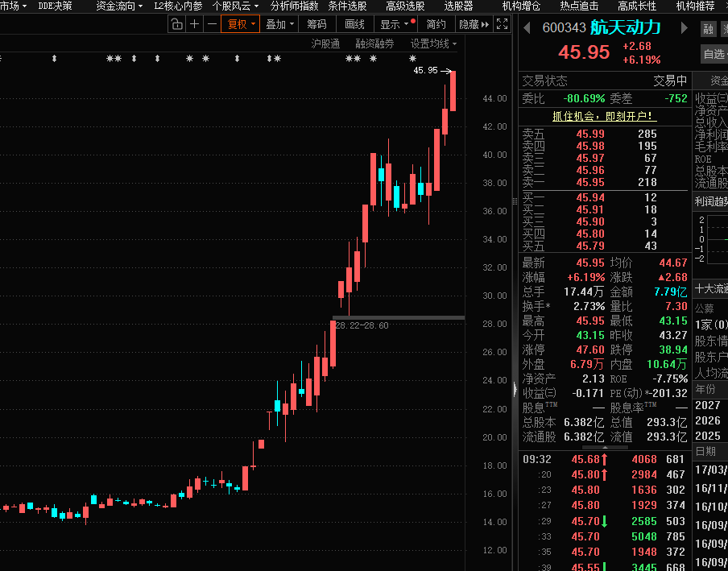Screen dimensions: 728x571
Task: Open the 设置均线 dropdown
Action: [433, 43]
